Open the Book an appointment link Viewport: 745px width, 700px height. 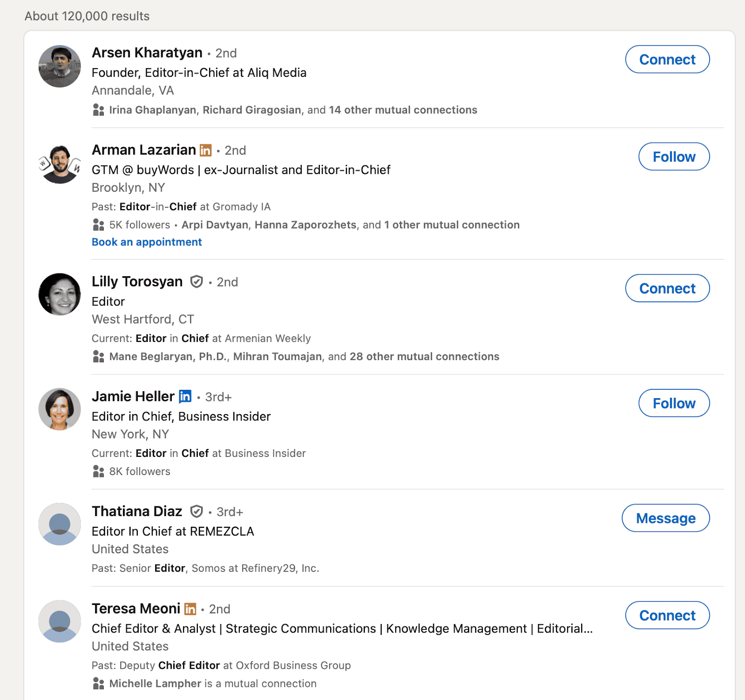[147, 242]
